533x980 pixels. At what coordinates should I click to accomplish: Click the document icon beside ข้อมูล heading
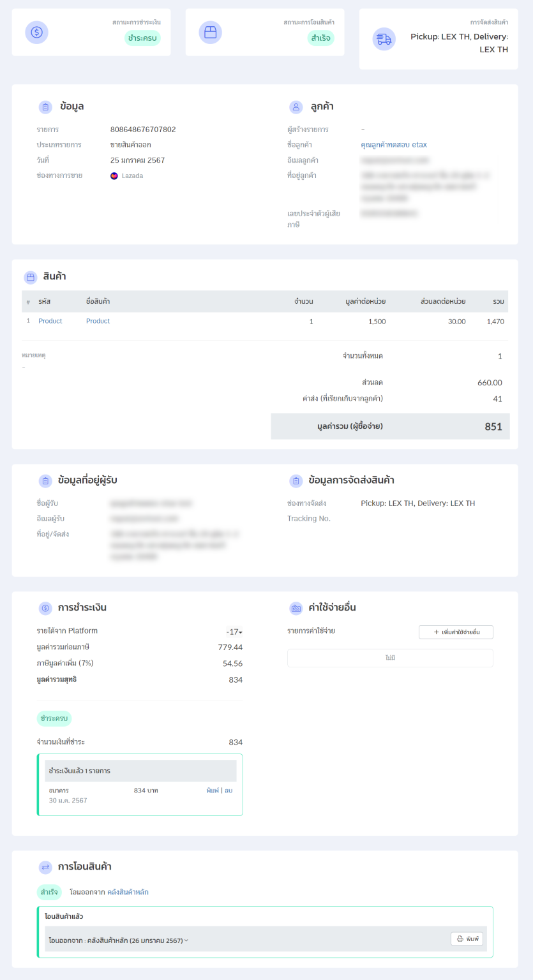(x=45, y=107)
